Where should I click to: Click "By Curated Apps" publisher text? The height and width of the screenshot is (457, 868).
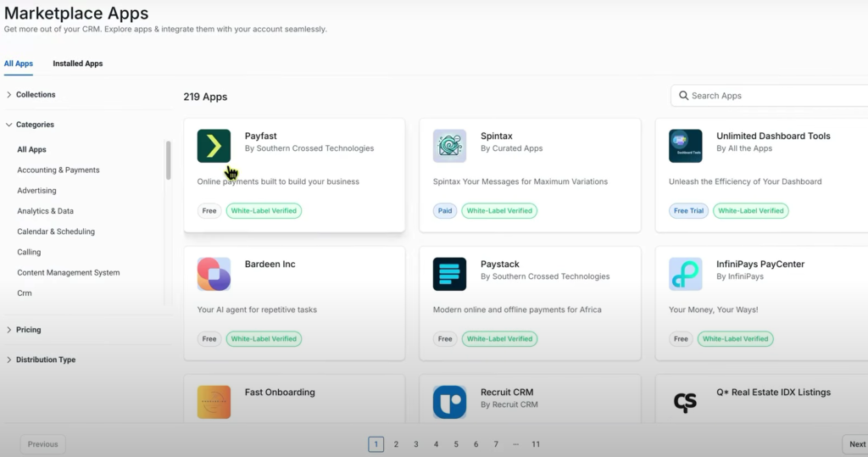pyautogui.click(x=511, y=148)
